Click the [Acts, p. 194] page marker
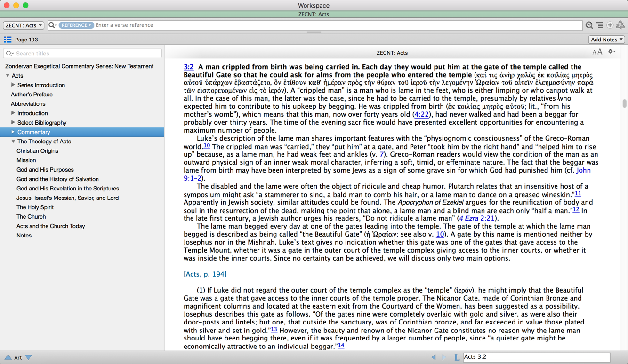628x364 pixels. pyautogui.click(x=205, y=274)
